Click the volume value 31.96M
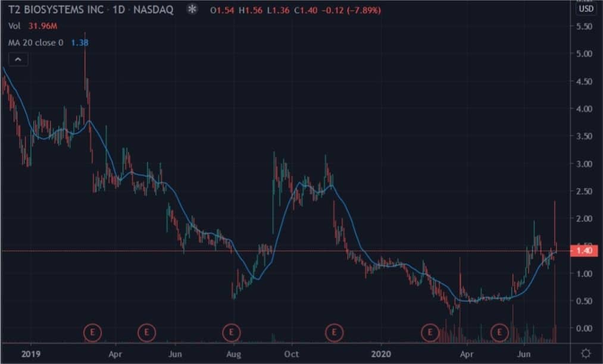The height and width of the screenshot is (364, 603). click(43, 26)
